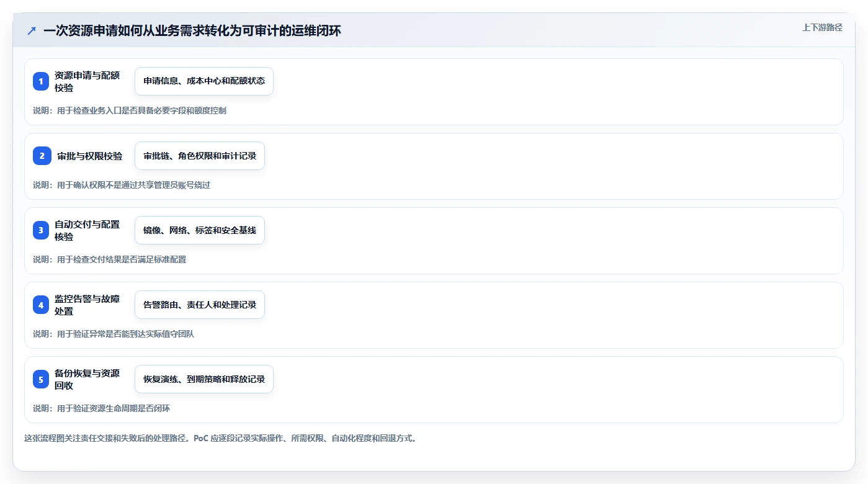Click the note 用于确认权限不是通过共享管理员账号绕过
Image resolution: width=868 pixels, height=484 pixels.
coord(133,185)
